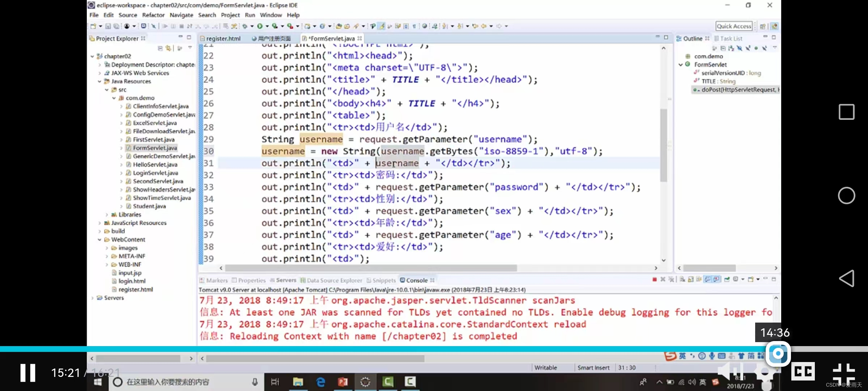
Task: Expand the Libraries node
Action: click(107, 214)
